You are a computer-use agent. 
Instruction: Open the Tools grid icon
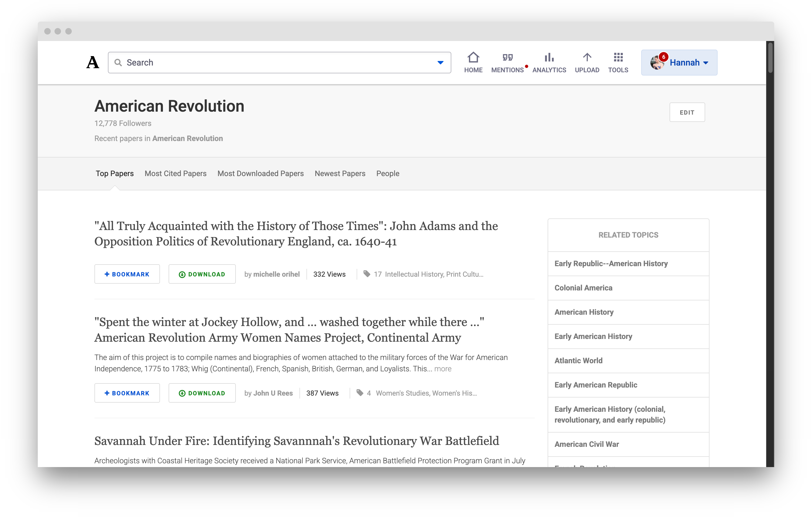pyautogui.click(x=618, y=57)
